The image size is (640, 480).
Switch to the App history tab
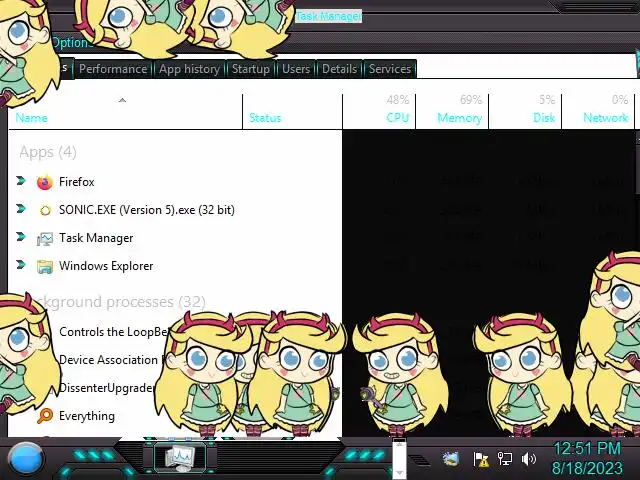pos(189,69)
